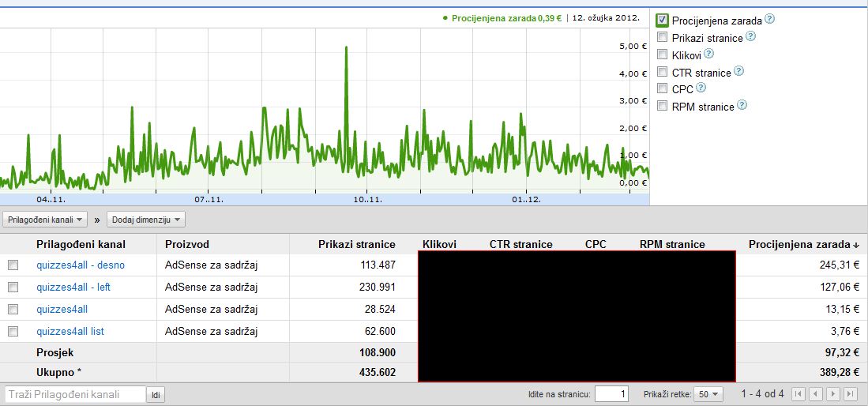Image resolution: width=868 pixels, height=406 pixels.
Task: Uncheck Procijenjena zarada chart metric
Action: click(662, 21)
